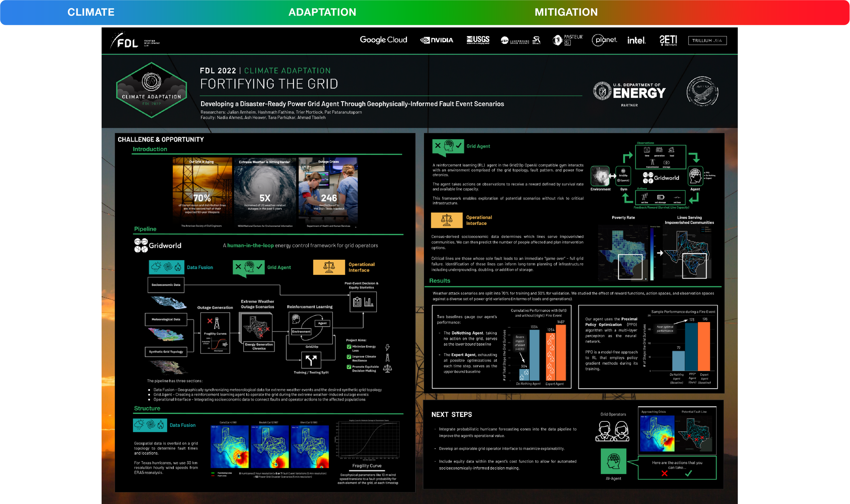The image size is (850, 504).
Task: Click the Climate Adaptation hexagon badge
Action: [152, 90]
